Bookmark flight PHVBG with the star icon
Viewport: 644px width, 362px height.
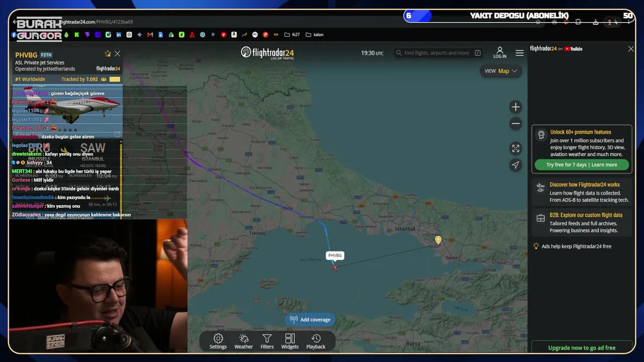pos(108,54)
